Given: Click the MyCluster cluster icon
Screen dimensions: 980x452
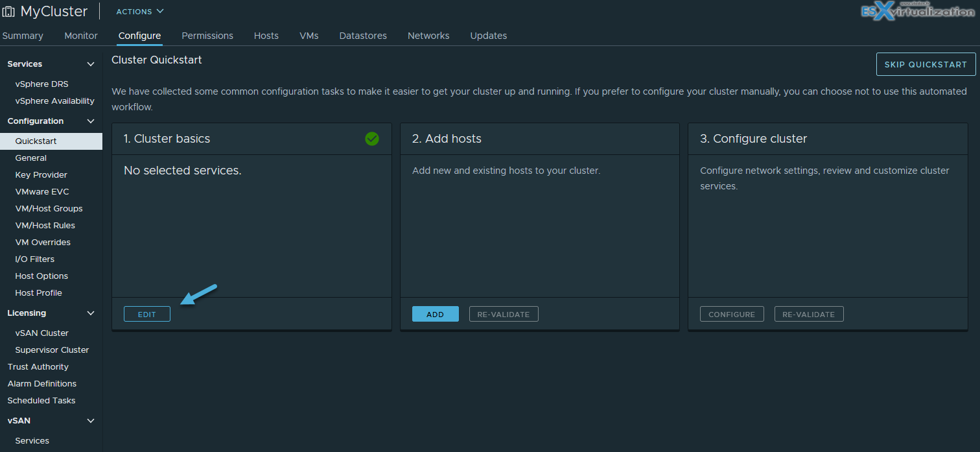Looking at the screenshot, I should (8, 12).
